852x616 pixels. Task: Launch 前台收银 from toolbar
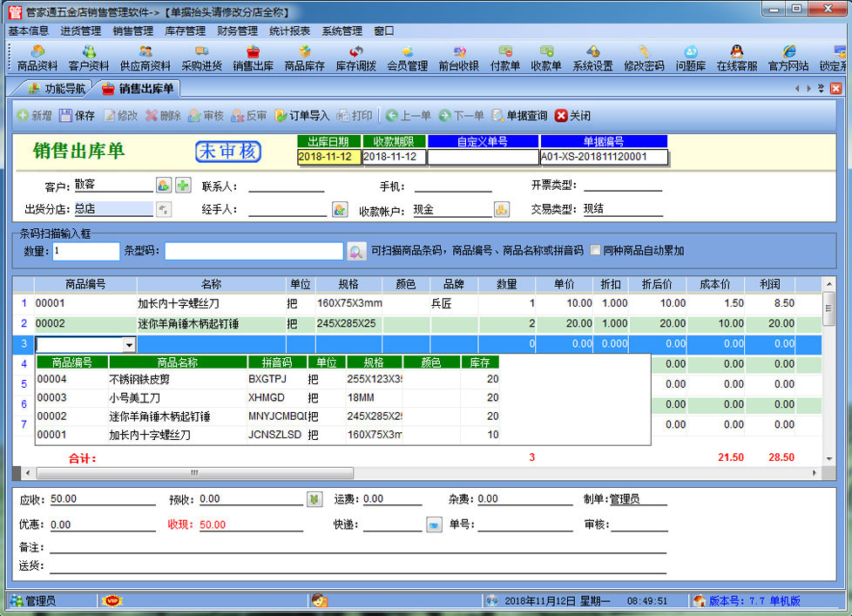pos(458,58)
